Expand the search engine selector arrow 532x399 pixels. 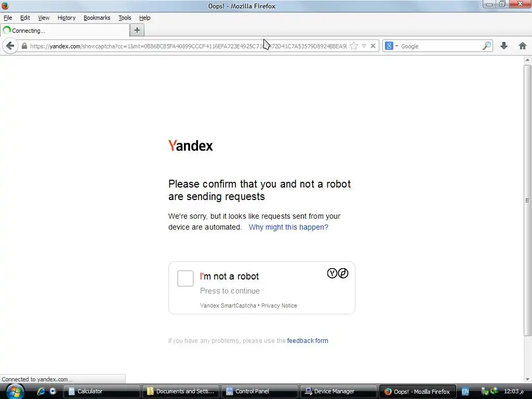[x=396, y=46]
